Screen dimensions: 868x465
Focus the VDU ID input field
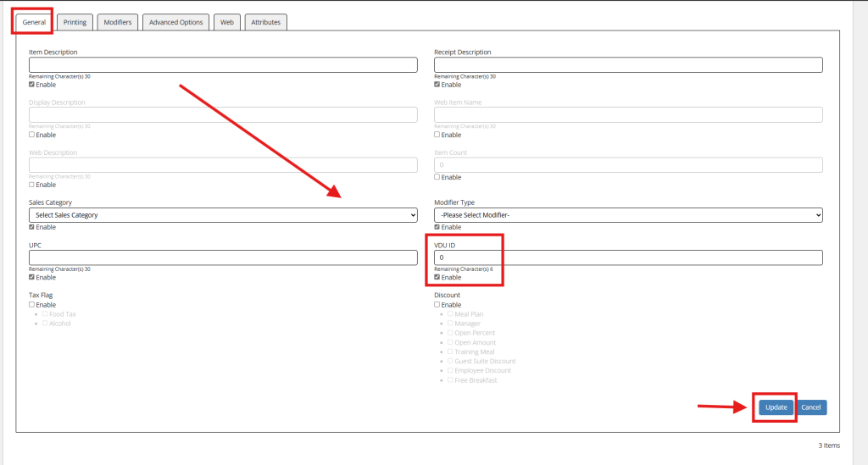pos(628,257)
